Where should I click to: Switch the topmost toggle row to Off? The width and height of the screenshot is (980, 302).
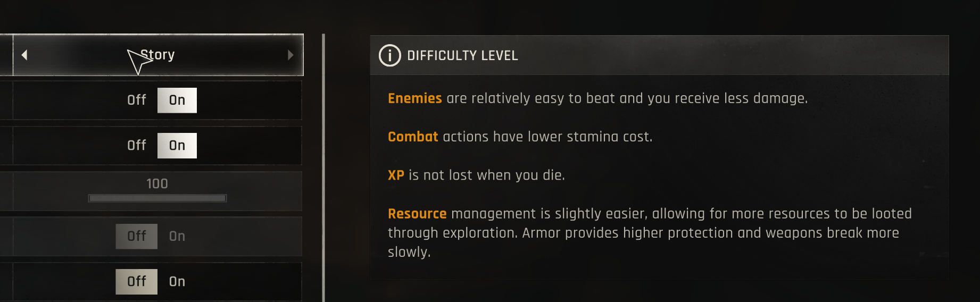pos(137,100)
